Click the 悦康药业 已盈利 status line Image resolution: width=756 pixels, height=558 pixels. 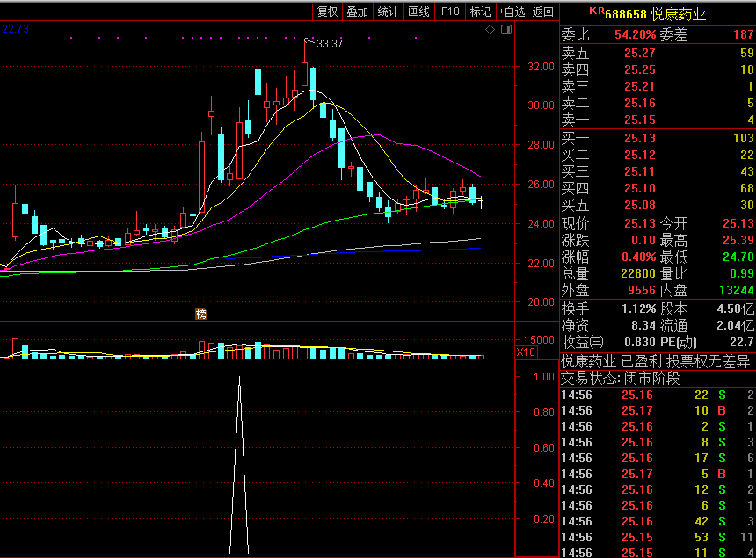655,361
